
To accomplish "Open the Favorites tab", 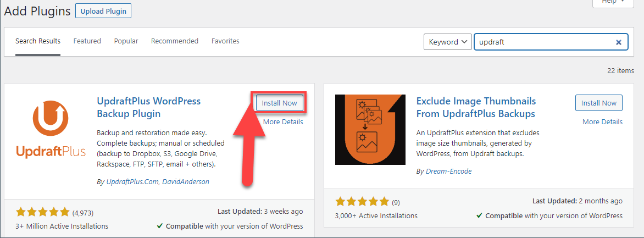I will click(x=225, y=41).
